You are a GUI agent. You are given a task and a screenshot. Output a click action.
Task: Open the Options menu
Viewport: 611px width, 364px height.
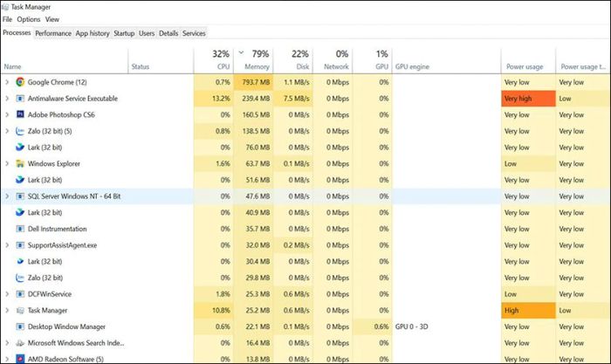[x=28, y=18]
